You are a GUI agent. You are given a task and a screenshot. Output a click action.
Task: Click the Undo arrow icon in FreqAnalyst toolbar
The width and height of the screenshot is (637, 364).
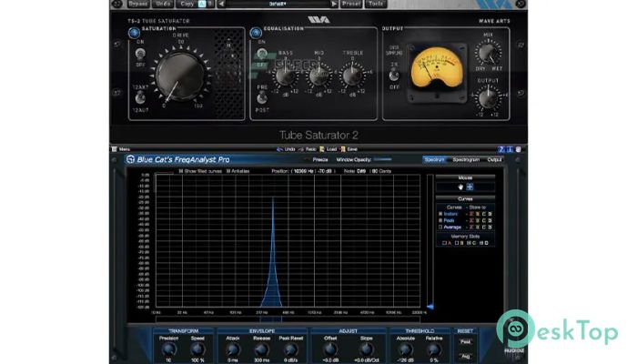[279, 149]
